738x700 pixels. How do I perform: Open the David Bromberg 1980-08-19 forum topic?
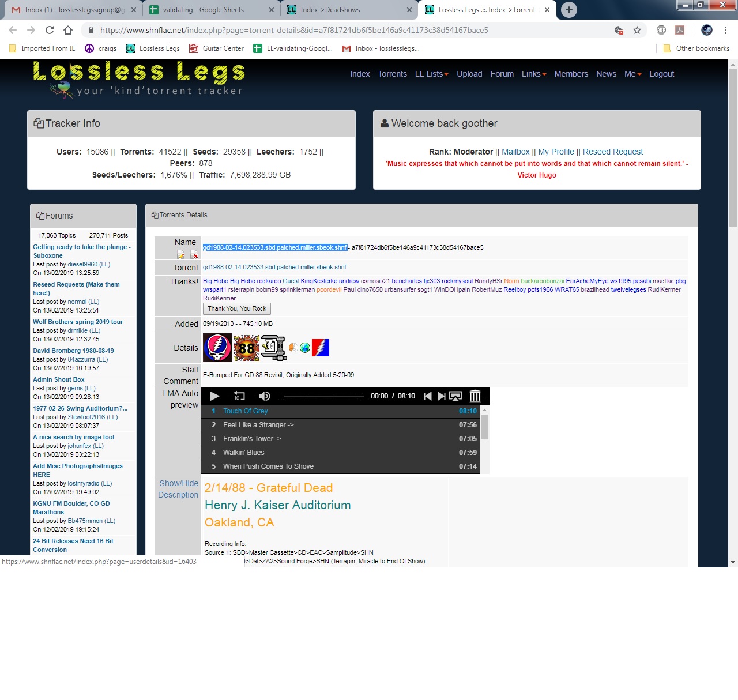[73, 351]
